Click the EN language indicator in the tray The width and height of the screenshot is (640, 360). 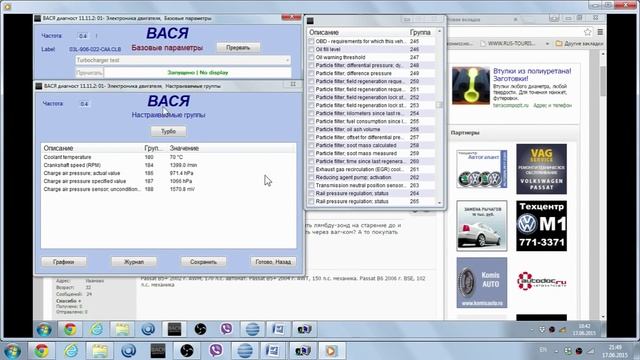point(543,350)
